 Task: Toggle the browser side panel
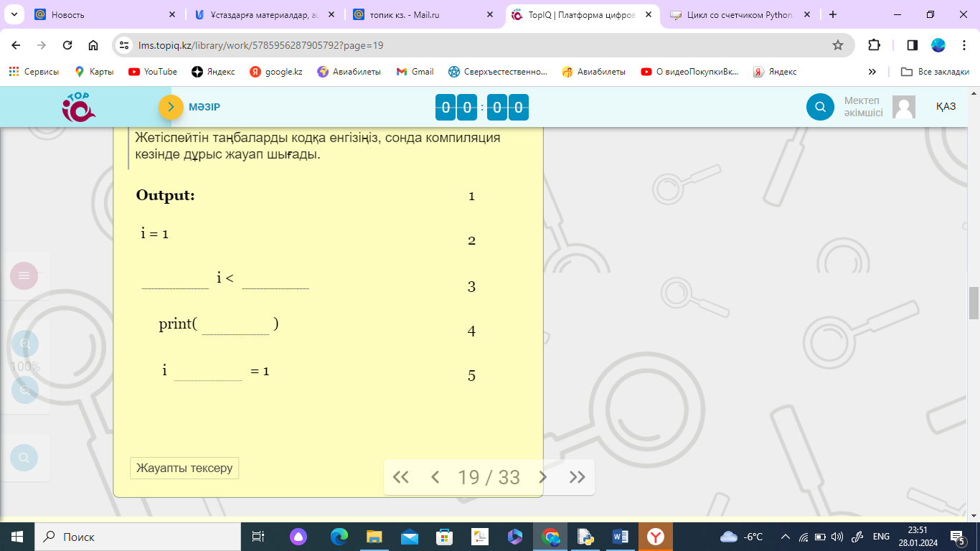pos(913,45)
